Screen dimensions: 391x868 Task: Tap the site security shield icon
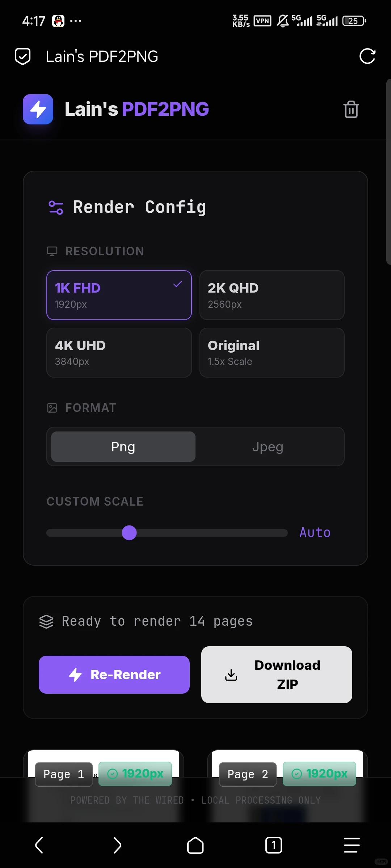click(22, 56)
